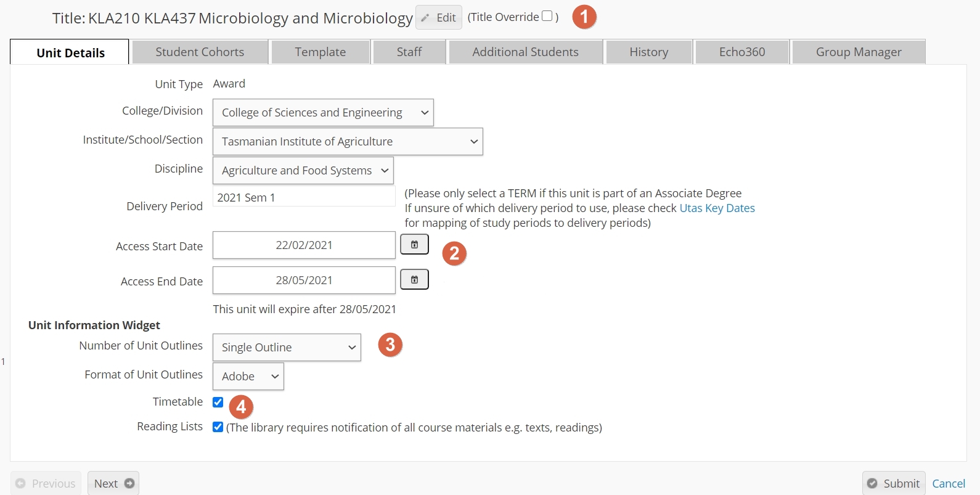Screen dimensions: 980x495
Task: Expand the Discipline dropdown
Action: (x=303, y=170)
